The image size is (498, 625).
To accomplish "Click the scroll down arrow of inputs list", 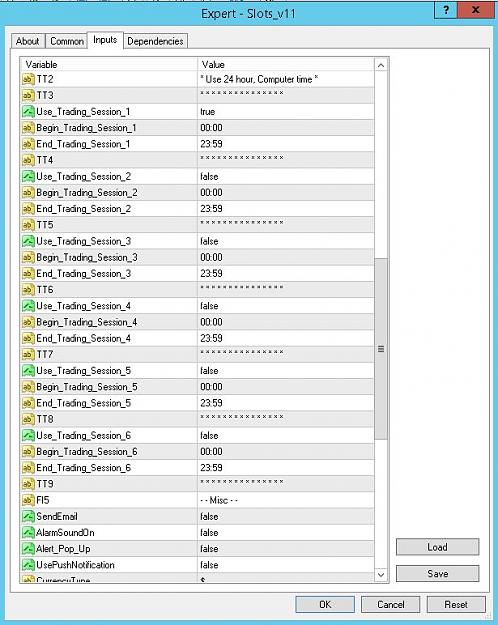I will click(x=381, y=574).
